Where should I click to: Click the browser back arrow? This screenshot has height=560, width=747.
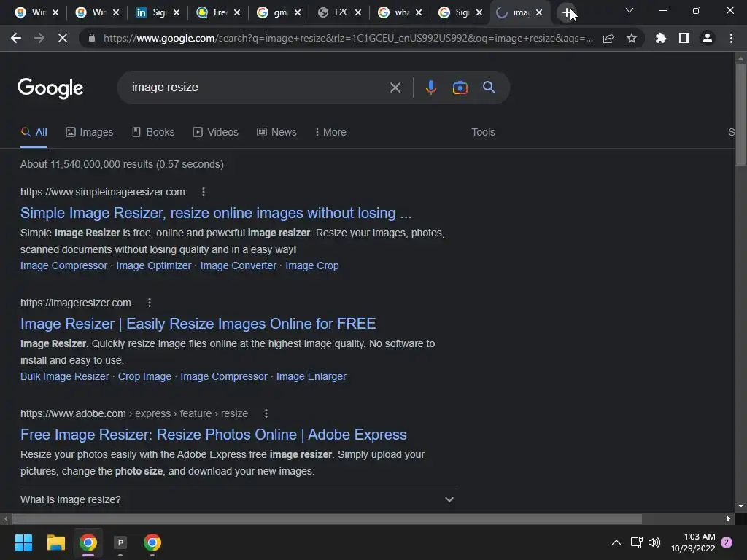pos(16,38)
